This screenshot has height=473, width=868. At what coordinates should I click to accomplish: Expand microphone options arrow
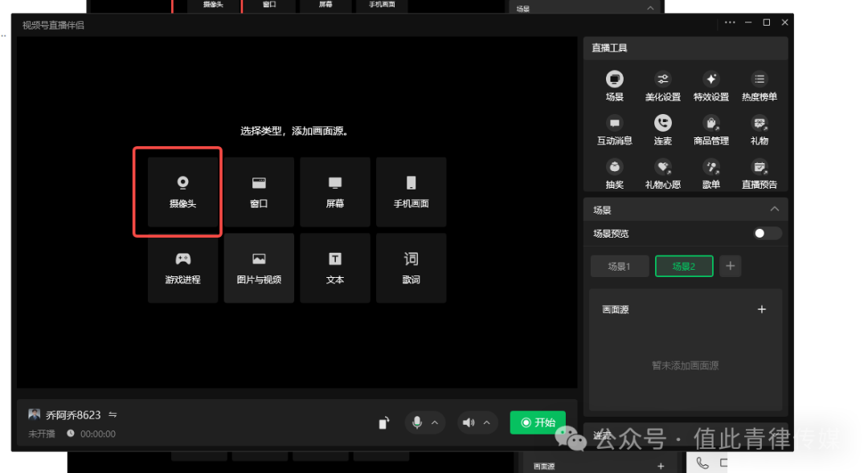pyautogui.click(x=435, y=422)
